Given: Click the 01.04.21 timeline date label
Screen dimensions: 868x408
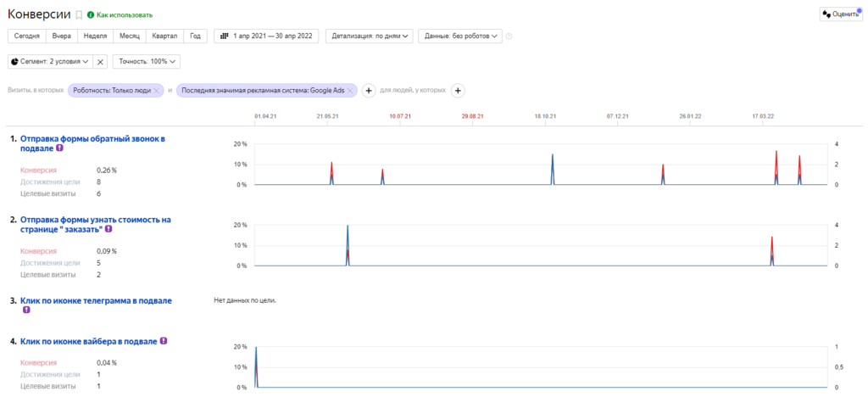Looking at the screenshot, I should pyautogui.click(x=265, y=116).
